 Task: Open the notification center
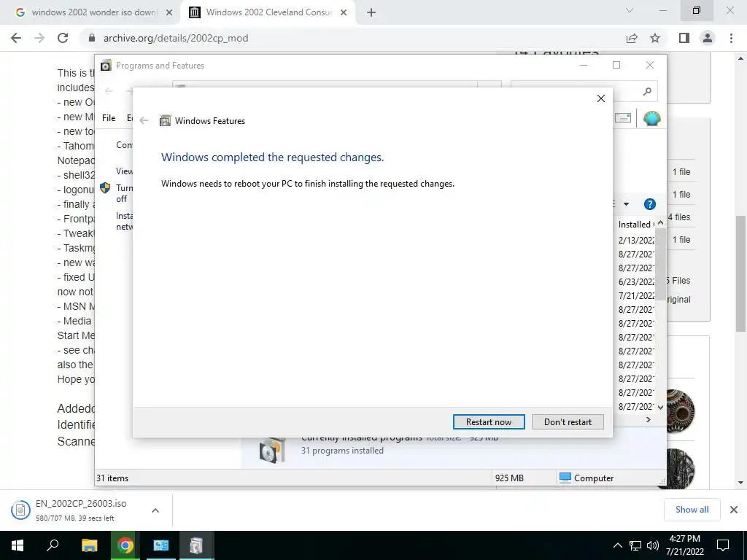pos(723,545)
